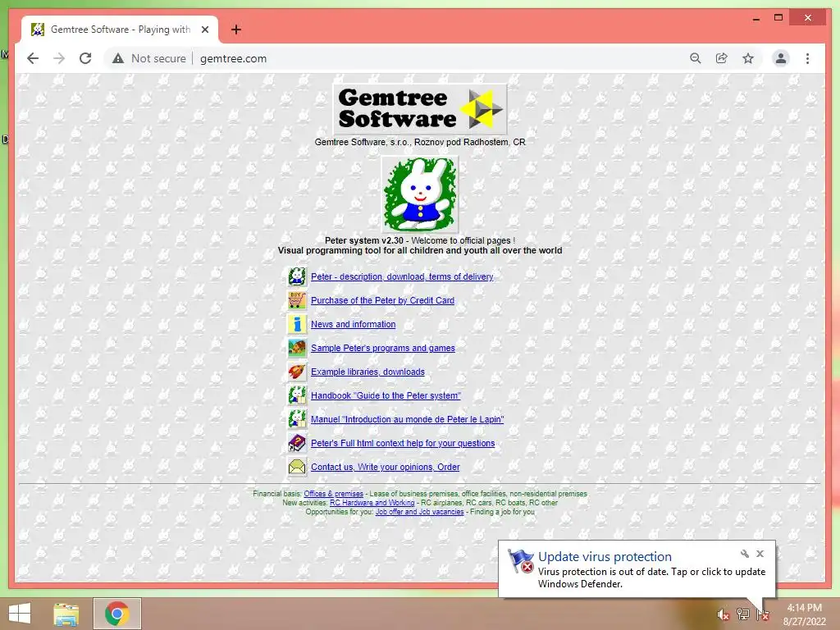Open Peter's Full html context help link

point(403,443)
